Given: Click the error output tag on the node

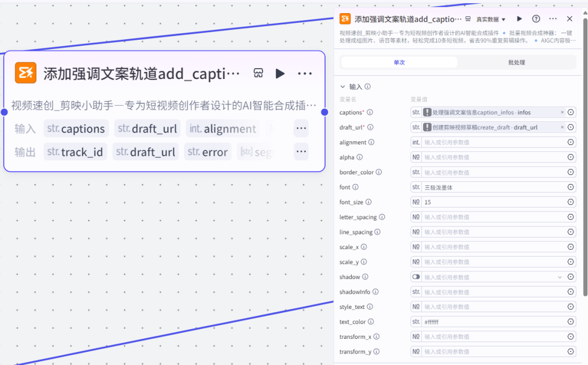Looking at the screenshot, I should [208, 151].
